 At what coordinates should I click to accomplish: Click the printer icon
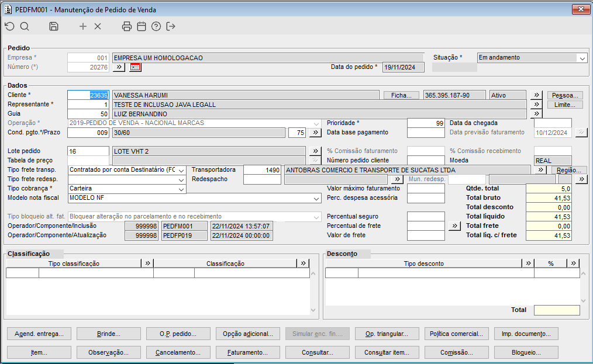(127, 26)
